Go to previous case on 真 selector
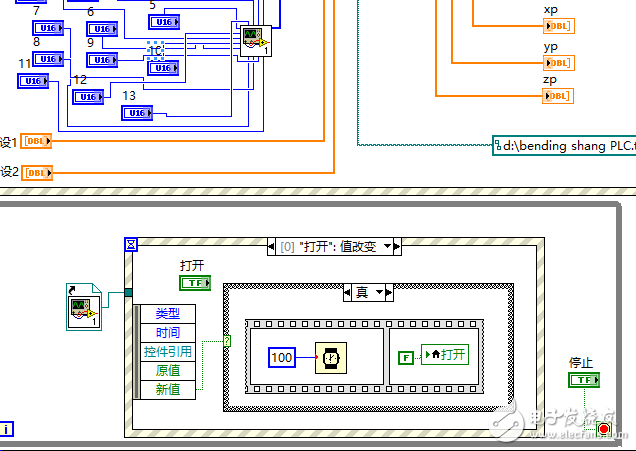This screenshot has width=636, height=451. [x=347, y=292]
